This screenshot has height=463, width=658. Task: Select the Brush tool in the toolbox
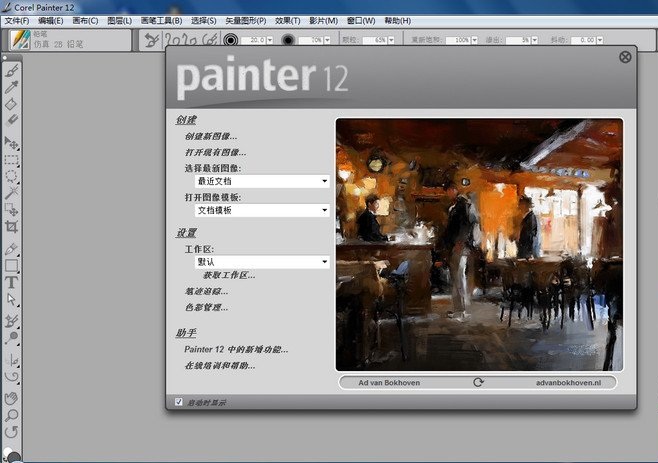(x=11, y=71)
